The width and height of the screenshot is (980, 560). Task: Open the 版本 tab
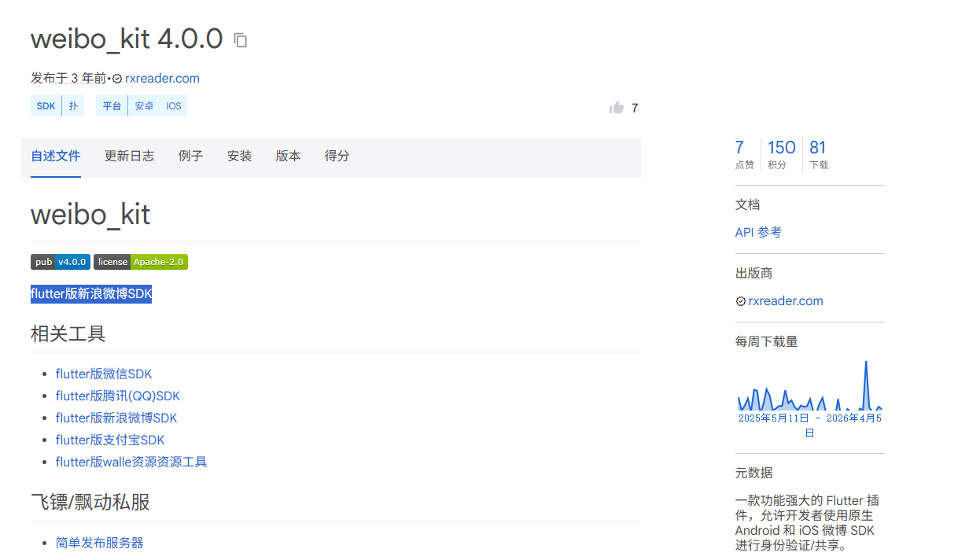point(288,156)
